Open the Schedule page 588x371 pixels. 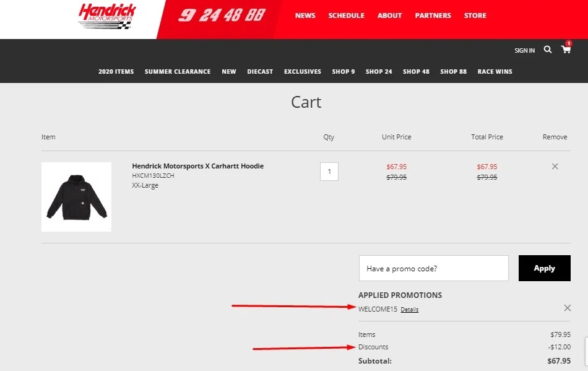(346, 15)
